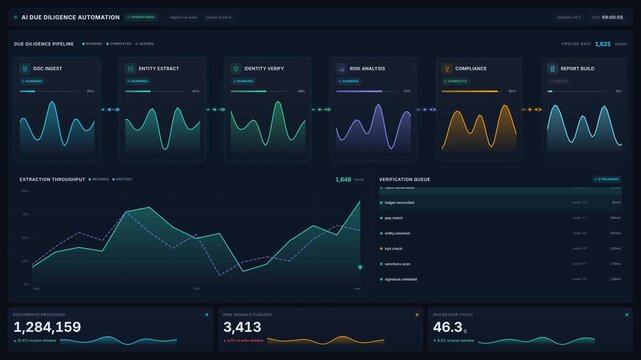Click the Risk Analysis purple waveform chart
Viewport: 641px width, 360px height.
tap(374, 127)
